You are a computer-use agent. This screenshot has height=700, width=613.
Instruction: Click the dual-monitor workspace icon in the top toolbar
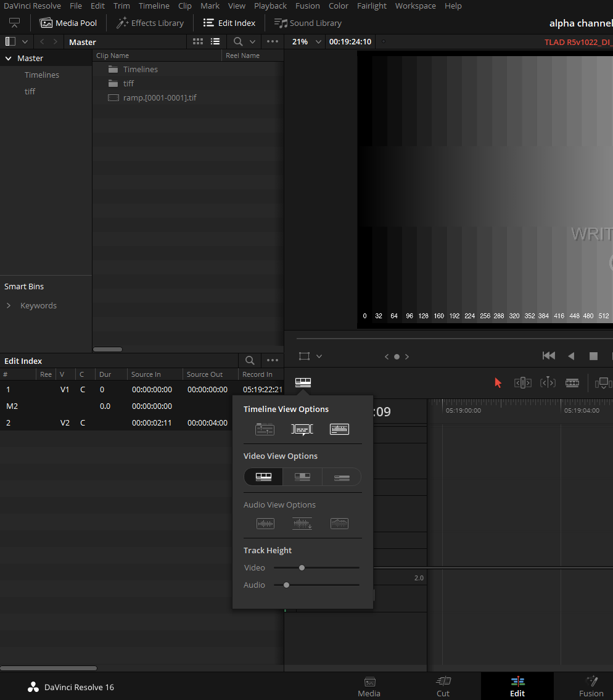point(14,23)
